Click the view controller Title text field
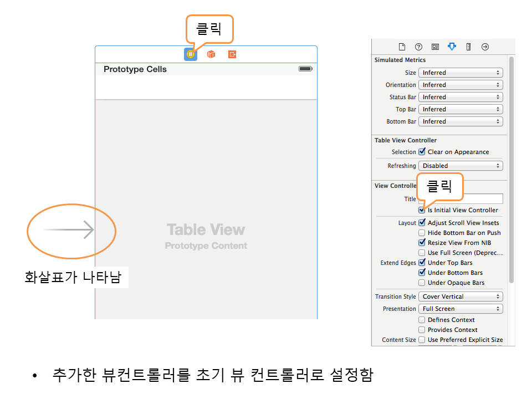This screenshot has width=532, height=399. pos(482,198)
